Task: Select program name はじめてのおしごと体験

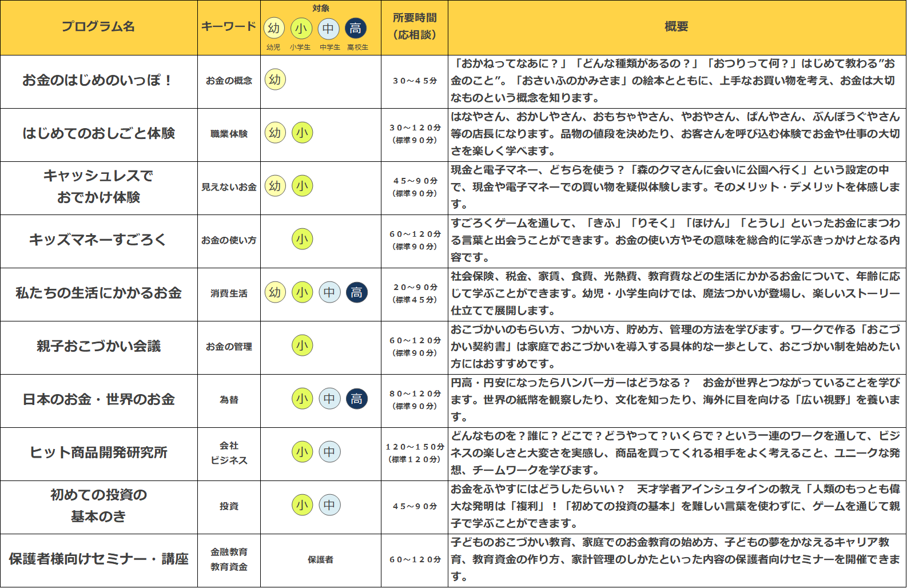Action: 98,134
